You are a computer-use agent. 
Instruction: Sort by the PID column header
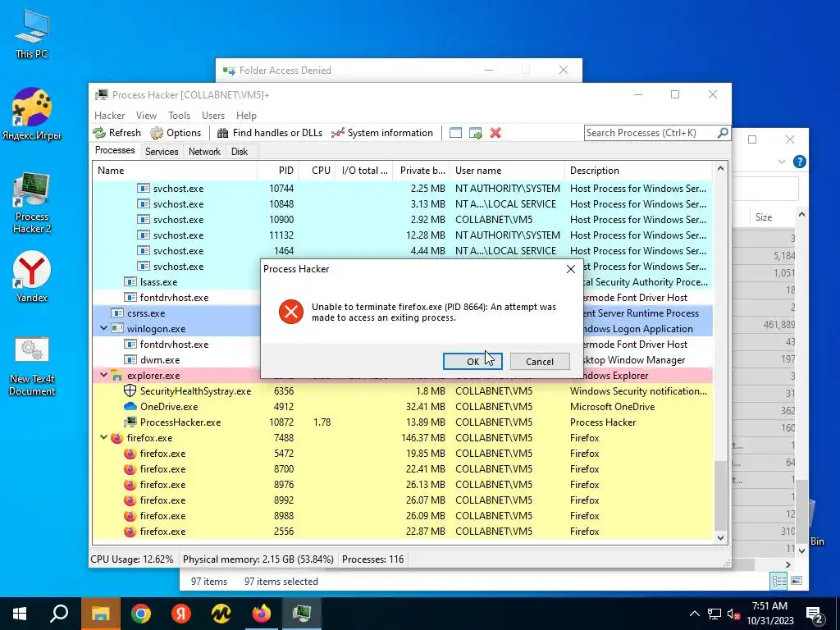click(278, 171)
